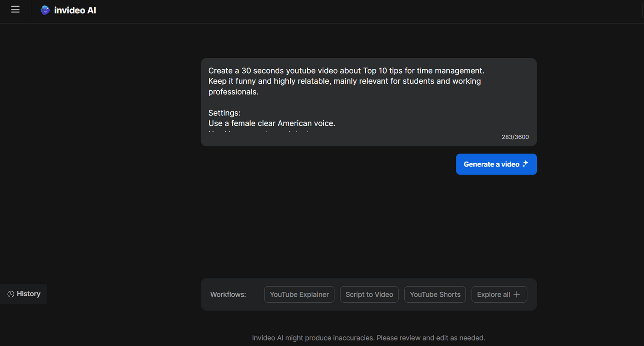The image size is (644, 346).
Task: Click the invideo AI title in header
Action: tap(75, 10)
